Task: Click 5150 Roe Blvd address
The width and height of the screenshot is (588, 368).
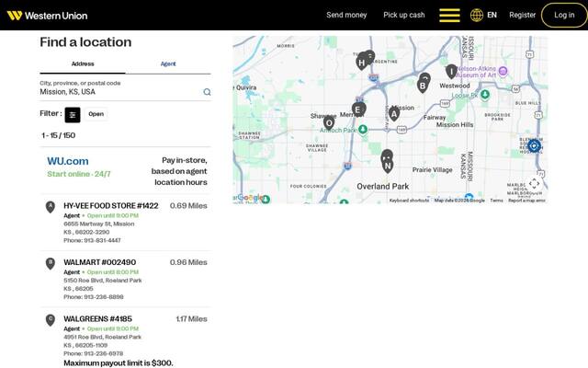Action: pyautogui.click(x=103, y=281)
